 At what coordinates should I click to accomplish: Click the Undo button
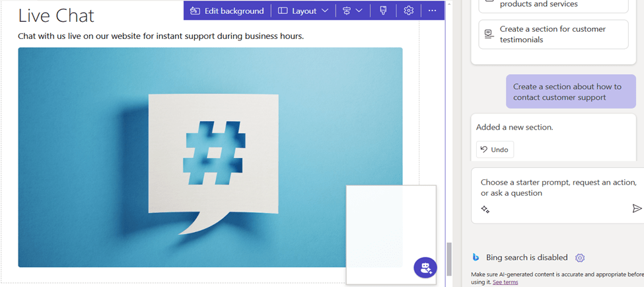[495, 149]
